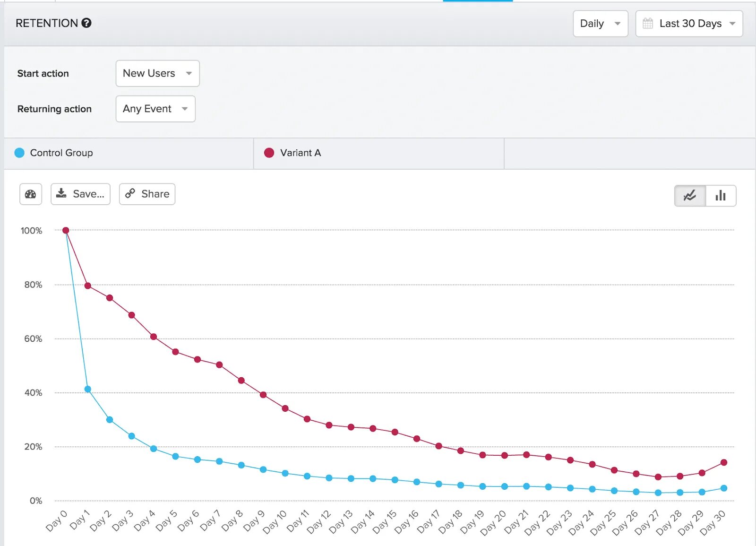Image resolution: width=756 pixels, height=546 pixels.
Task: Click Variant A data point at Day 4
Action: point(154,337)
